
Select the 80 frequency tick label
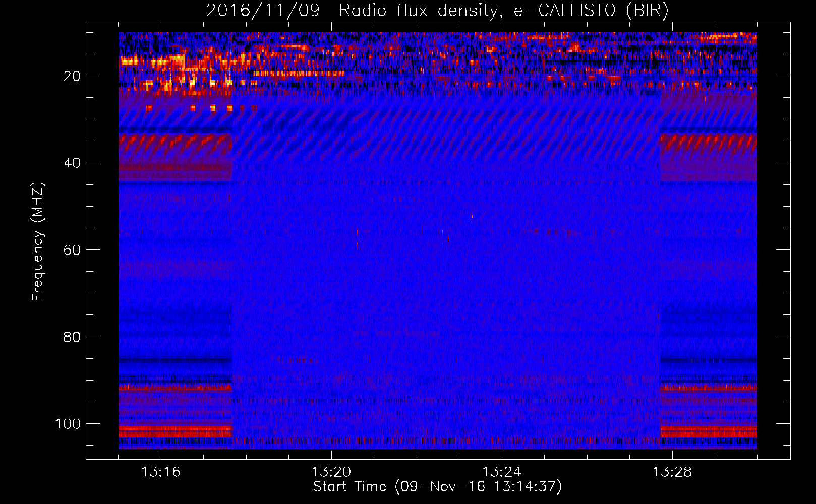(72, 337)
